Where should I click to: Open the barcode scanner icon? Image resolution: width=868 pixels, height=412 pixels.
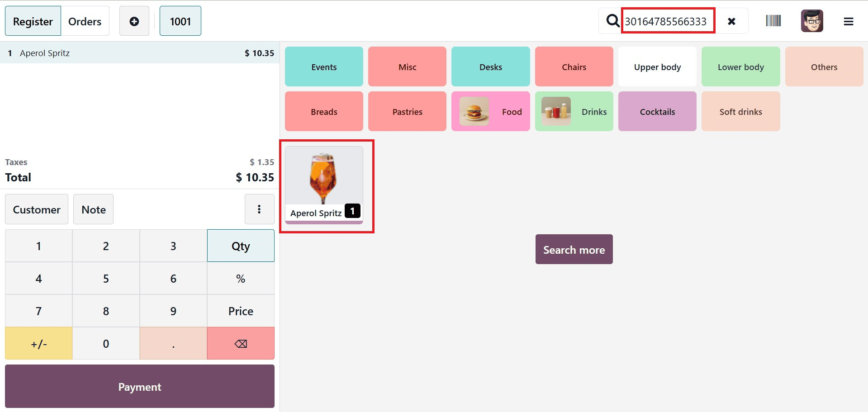pyautogui.click(x=773, y=20)
